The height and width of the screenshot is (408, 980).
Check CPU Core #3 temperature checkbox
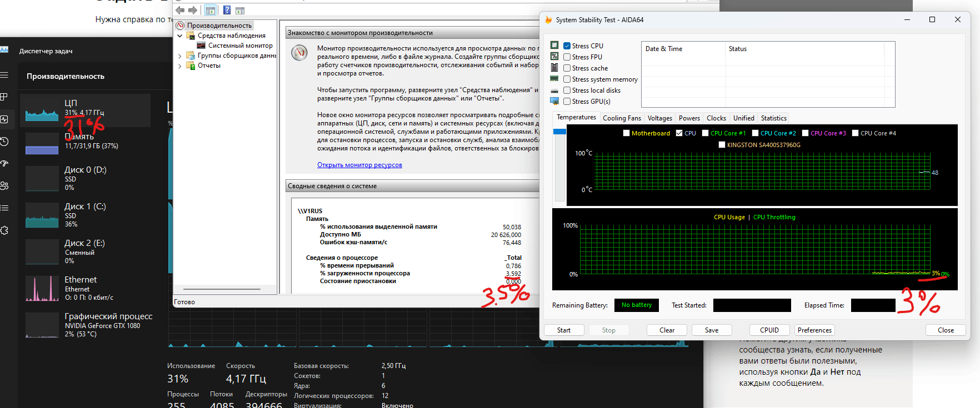pyautogui.click(x=806, y=133)
